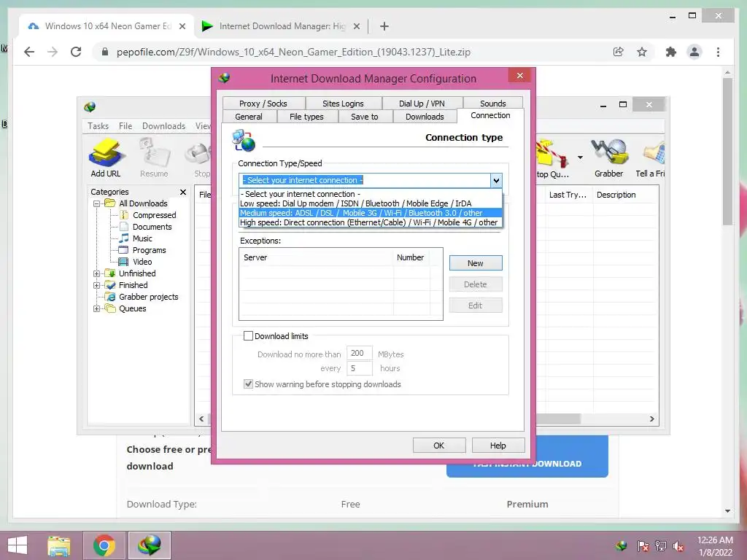Click the Chrome taskbar icon
747x560 pixels.
coord(104,545)
